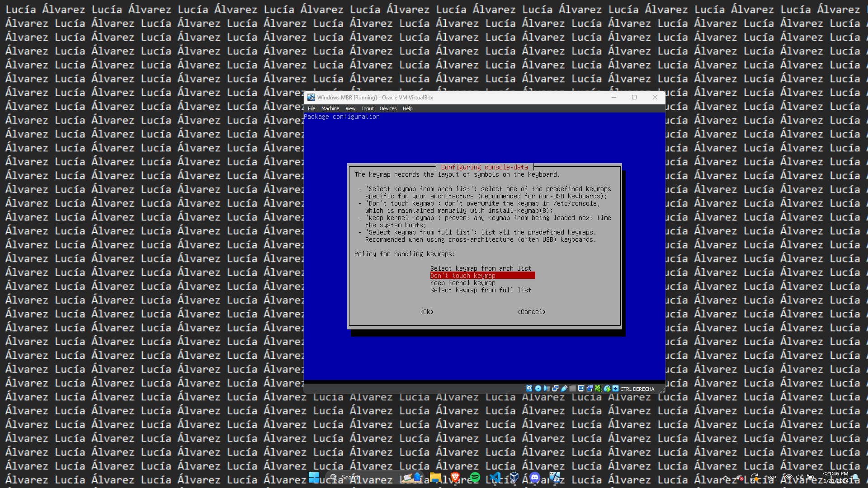Image resolution: width=868 pixels, height=488 pixels.
Task: Click the mouse integration indicator icon
Action: point(607,389)
